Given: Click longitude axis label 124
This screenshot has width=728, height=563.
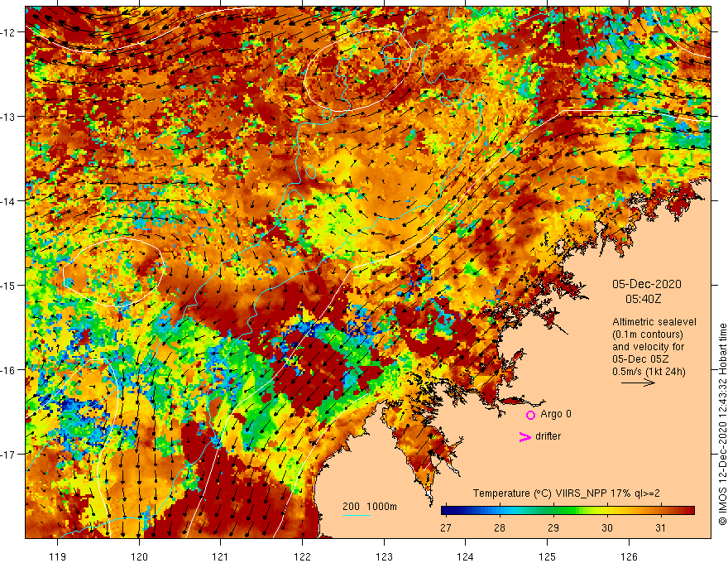Looking at the screenshot, I should 466,556.
